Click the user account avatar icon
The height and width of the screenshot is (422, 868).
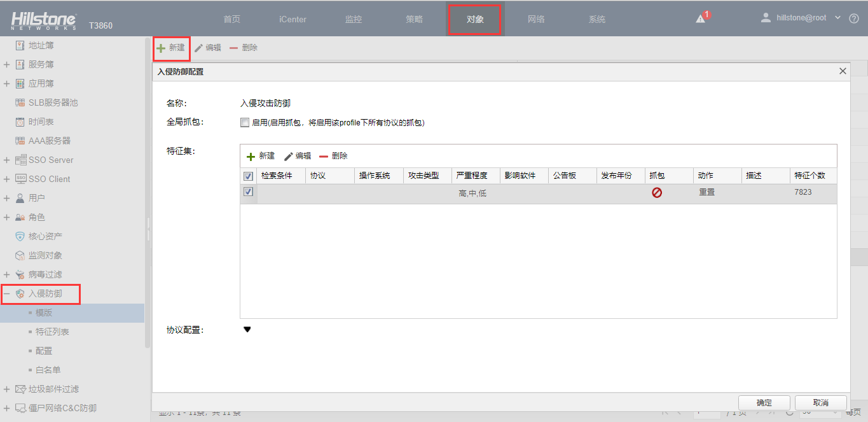766,18
